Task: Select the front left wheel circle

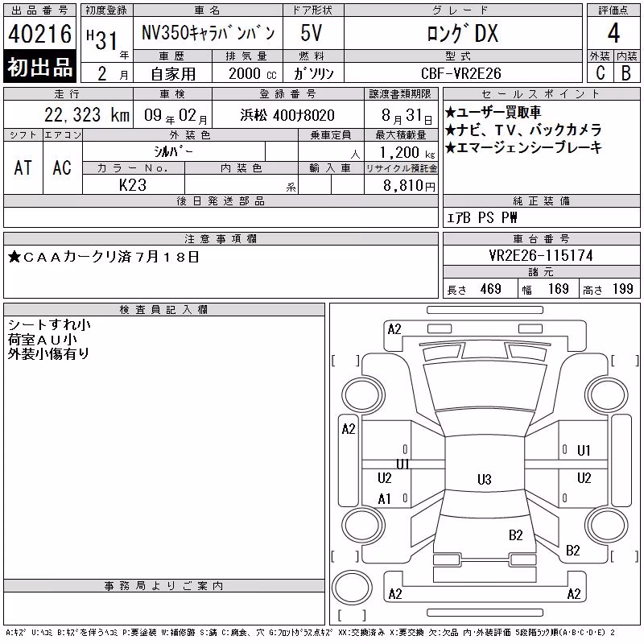Action: point(363,394)
